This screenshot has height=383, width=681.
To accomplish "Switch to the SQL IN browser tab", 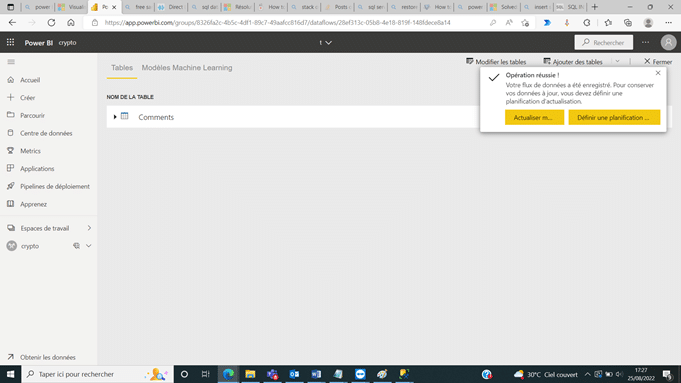I will pyautogui.click(x=570, y=7).
